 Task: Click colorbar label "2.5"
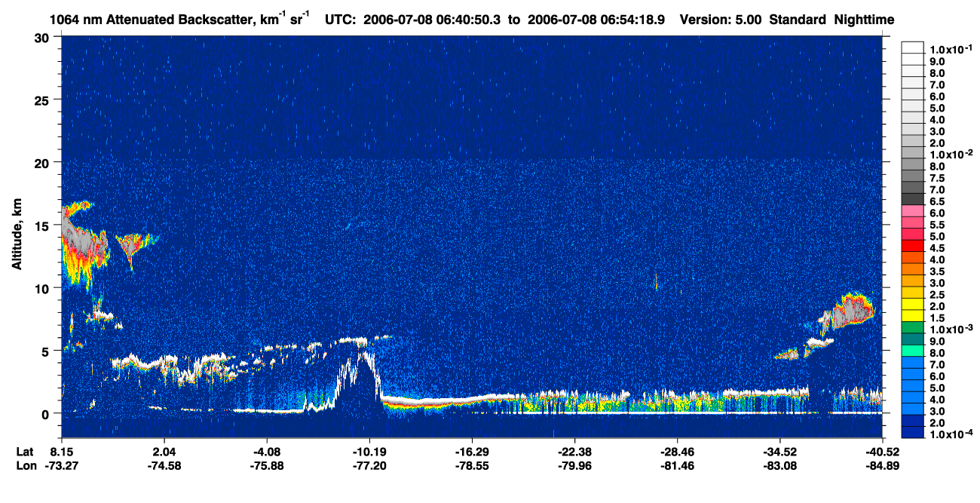tap(936, 295)
